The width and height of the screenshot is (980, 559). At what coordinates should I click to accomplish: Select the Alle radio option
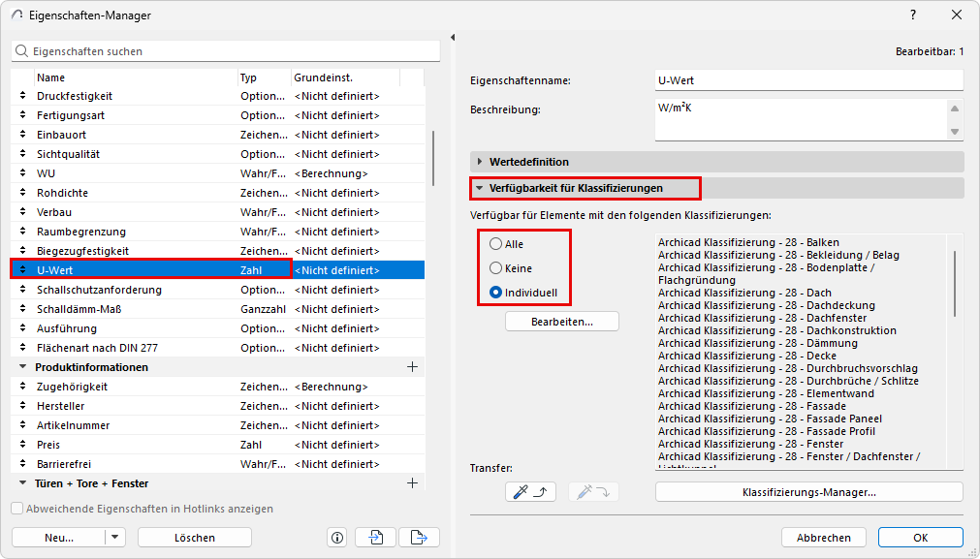click(x=495, y=243)
